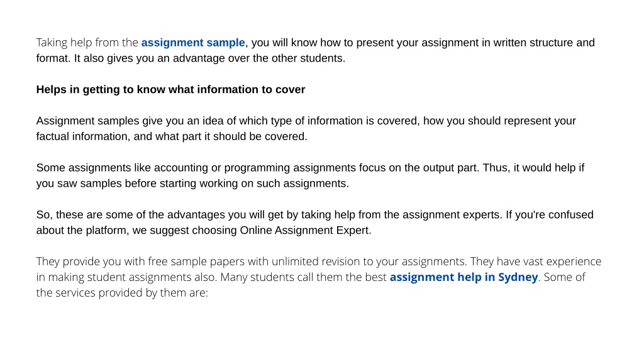Click the words 'programming assignments' in the text
Screen dimensions: 644x362
290,168
